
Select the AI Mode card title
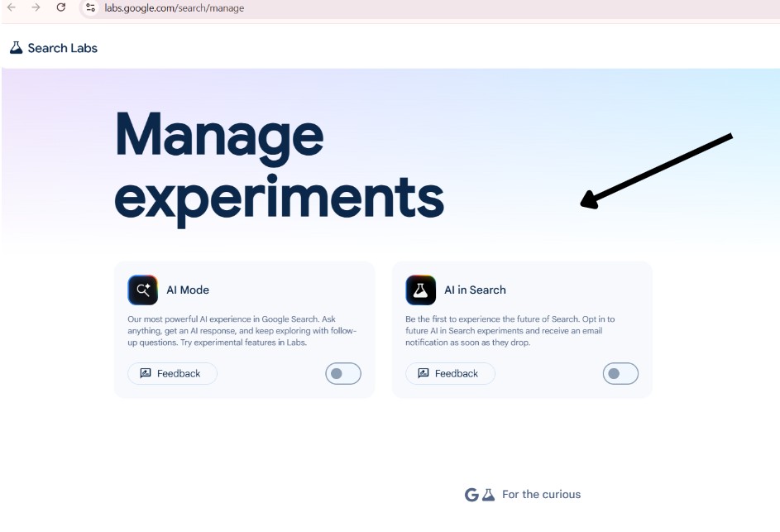point(188,290)
